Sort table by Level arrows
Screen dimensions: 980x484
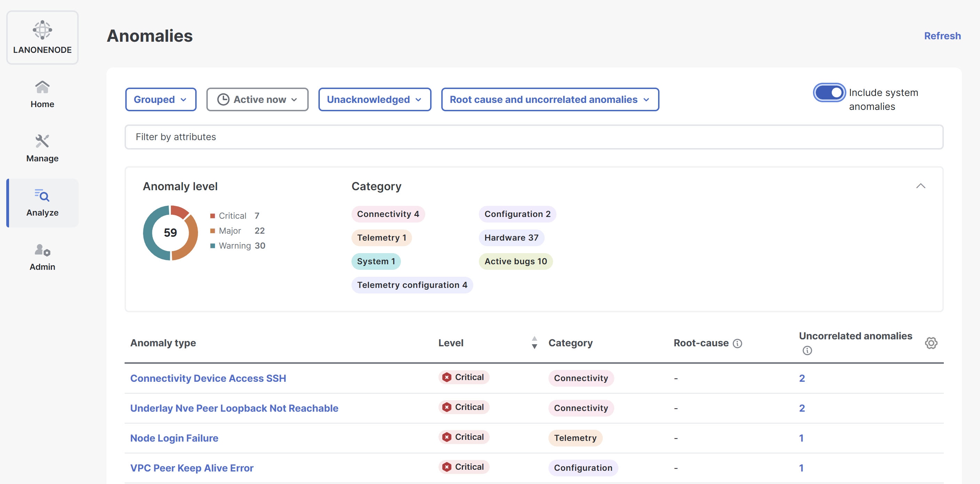(x=534, y=342)
